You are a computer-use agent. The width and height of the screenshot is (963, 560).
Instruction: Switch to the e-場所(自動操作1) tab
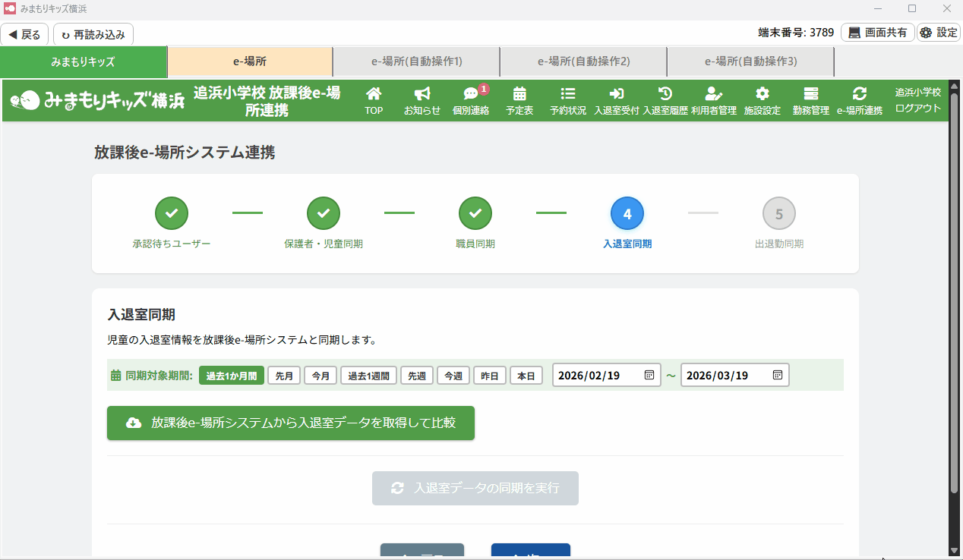tap(416, 61)
